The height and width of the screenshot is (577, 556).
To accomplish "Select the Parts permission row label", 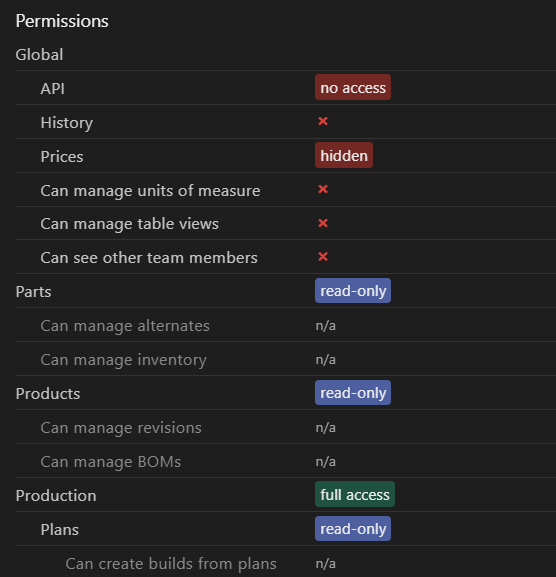I will pos(33,292).
